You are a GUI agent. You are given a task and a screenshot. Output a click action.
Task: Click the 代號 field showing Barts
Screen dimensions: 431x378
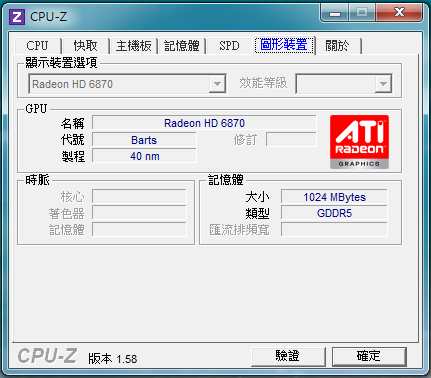click(x=144, y=140)
